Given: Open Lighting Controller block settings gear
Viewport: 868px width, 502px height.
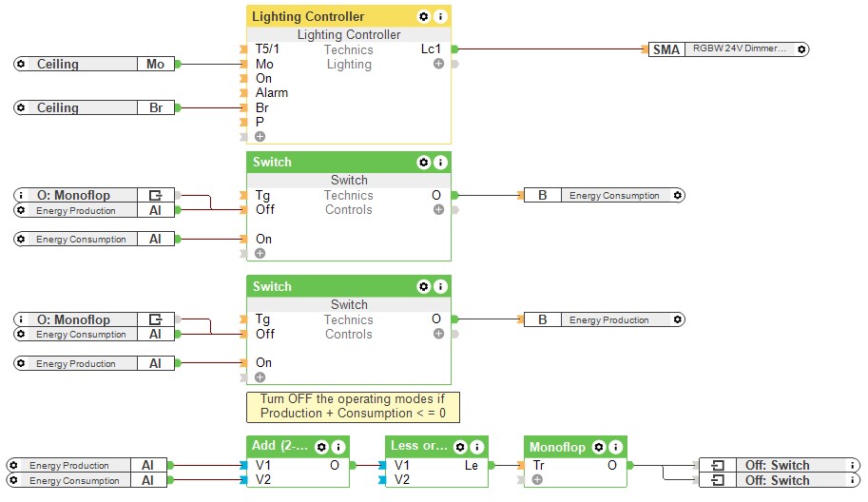Looking at the screenshot, I should (423, 17).
